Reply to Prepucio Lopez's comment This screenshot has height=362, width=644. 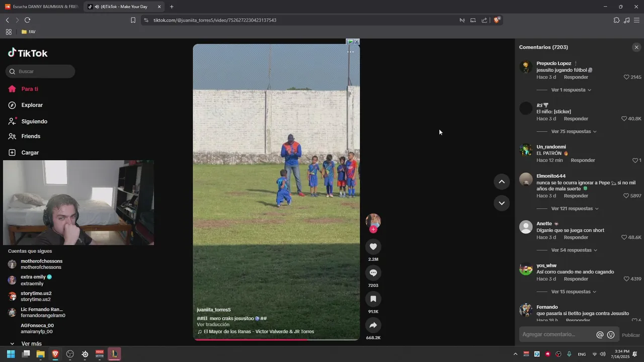tap(576, 77)
